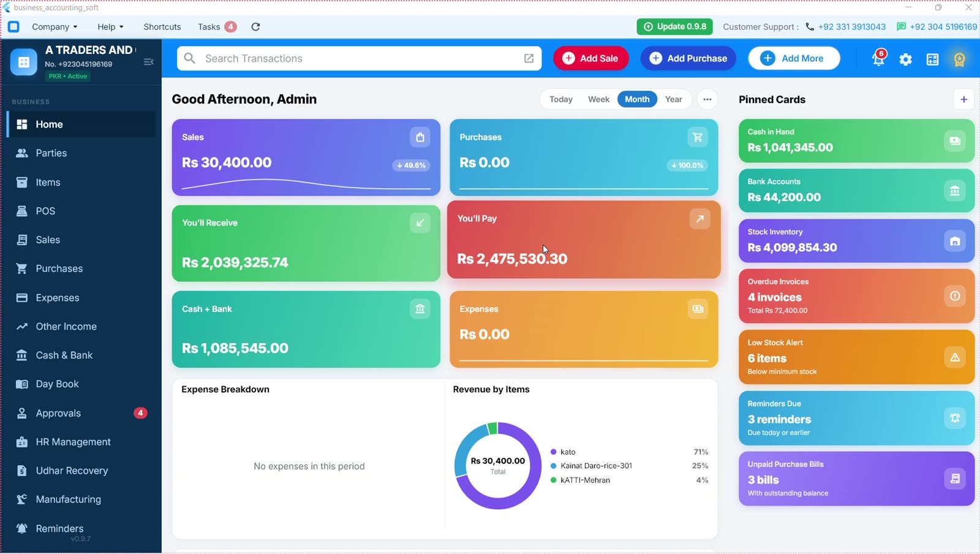Add a pinned card with plus button
The height and width of the screenshot is (554, 980).
(963, 99)
